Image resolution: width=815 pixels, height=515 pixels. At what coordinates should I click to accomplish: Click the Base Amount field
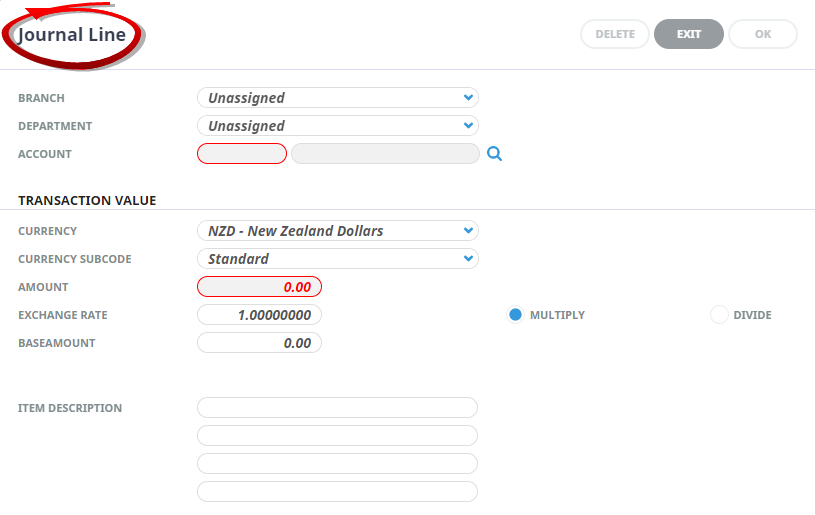pos(259,343)
